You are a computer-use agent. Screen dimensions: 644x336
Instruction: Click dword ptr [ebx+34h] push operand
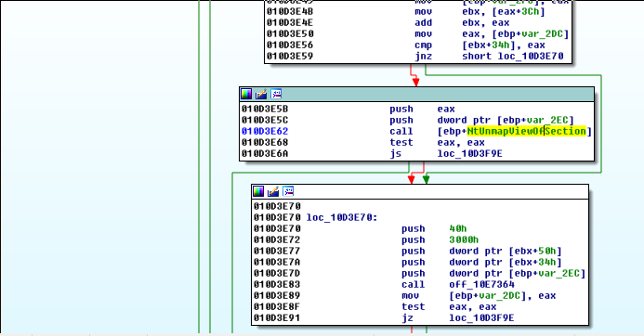(x=506, y=262)
